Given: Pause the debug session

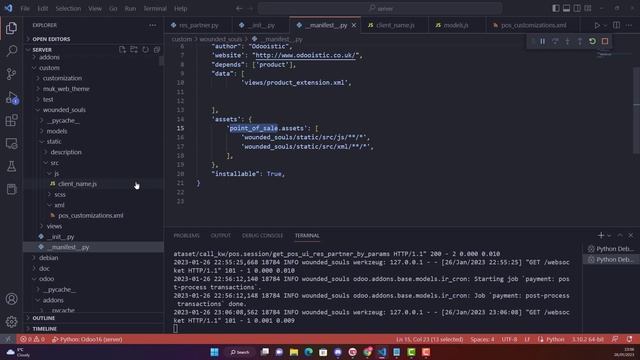Looking at the screenshot, I should point(542,41).
